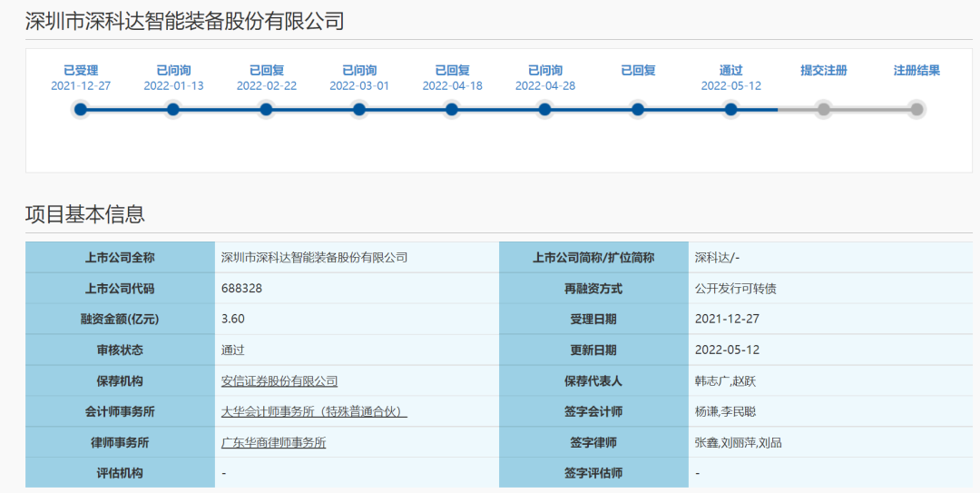
Task: Click the 签字会计师 header cell
Action: (x=593, y=411)
